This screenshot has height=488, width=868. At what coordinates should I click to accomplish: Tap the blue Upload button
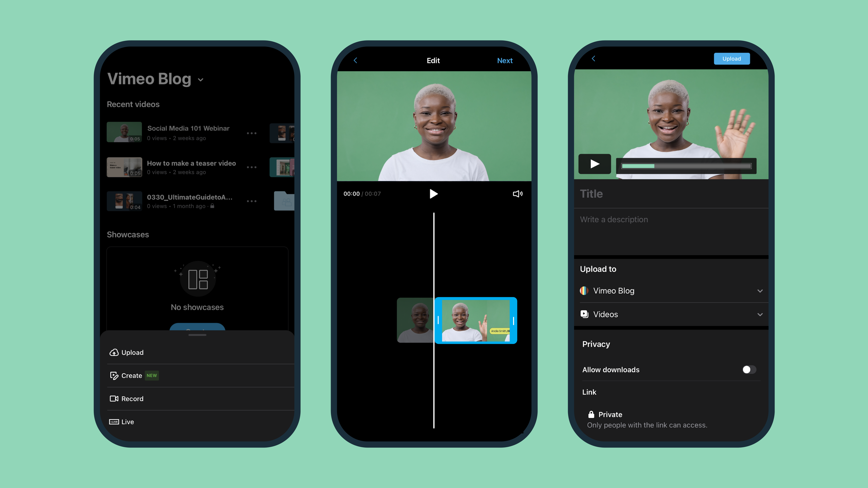click(x=731, y=59)
